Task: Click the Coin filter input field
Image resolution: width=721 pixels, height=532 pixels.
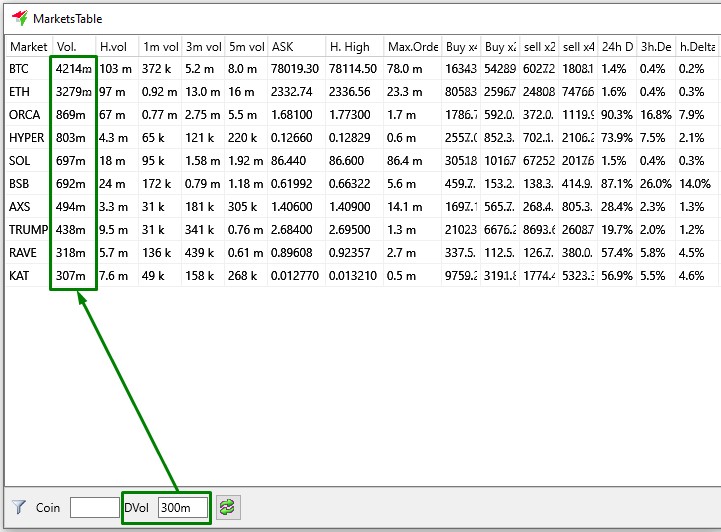Action: (94, 508)
